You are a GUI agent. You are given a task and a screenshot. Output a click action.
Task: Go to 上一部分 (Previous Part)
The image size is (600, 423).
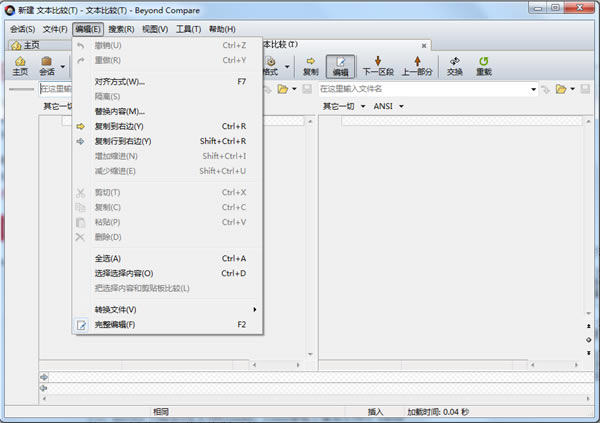[418, 66]
